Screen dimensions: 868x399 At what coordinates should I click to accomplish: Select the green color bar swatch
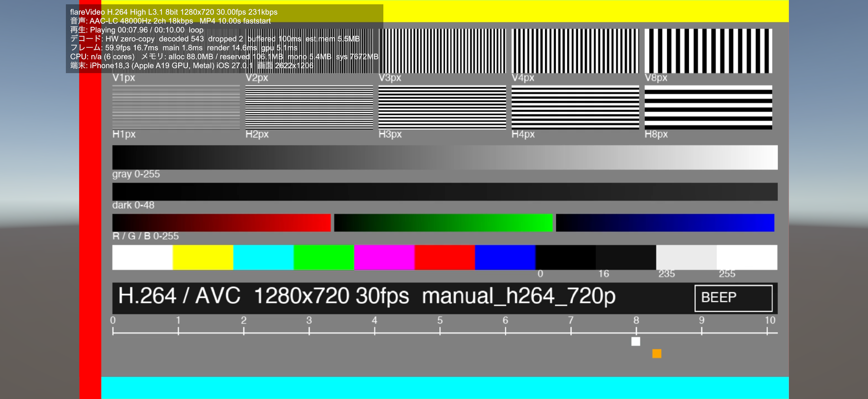tap(324, 257)
